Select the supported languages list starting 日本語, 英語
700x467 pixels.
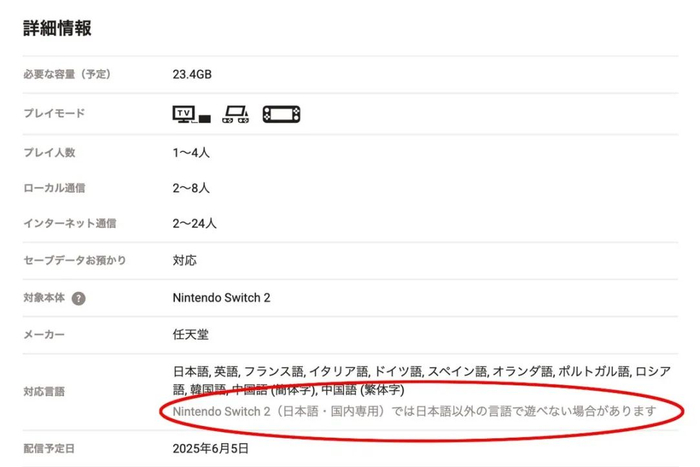pyautogui.click(x=422, y=380)
